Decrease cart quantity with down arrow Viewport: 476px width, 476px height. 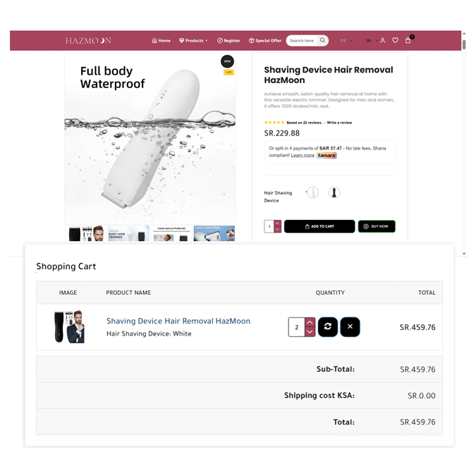[310, 332]
